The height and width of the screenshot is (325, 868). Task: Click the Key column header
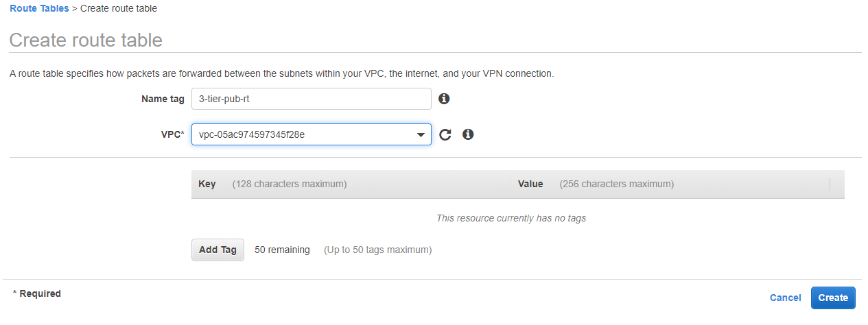[207, 184]
